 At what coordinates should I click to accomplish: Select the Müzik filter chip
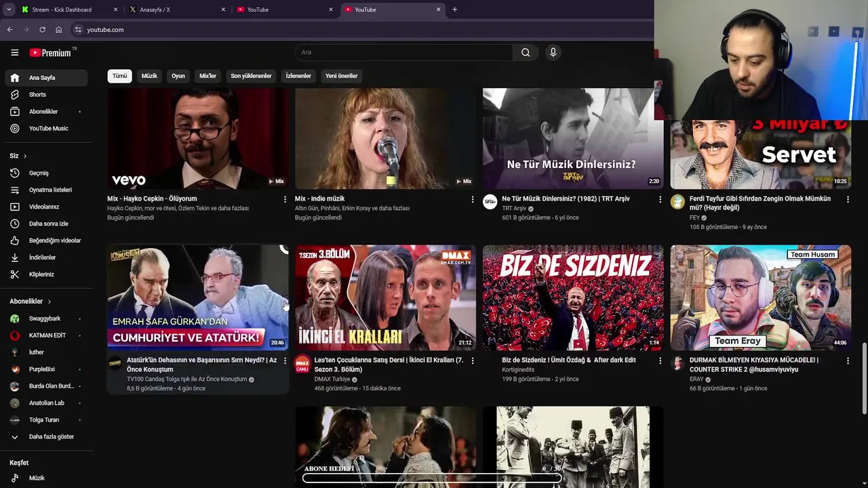[x=149, y=76]
